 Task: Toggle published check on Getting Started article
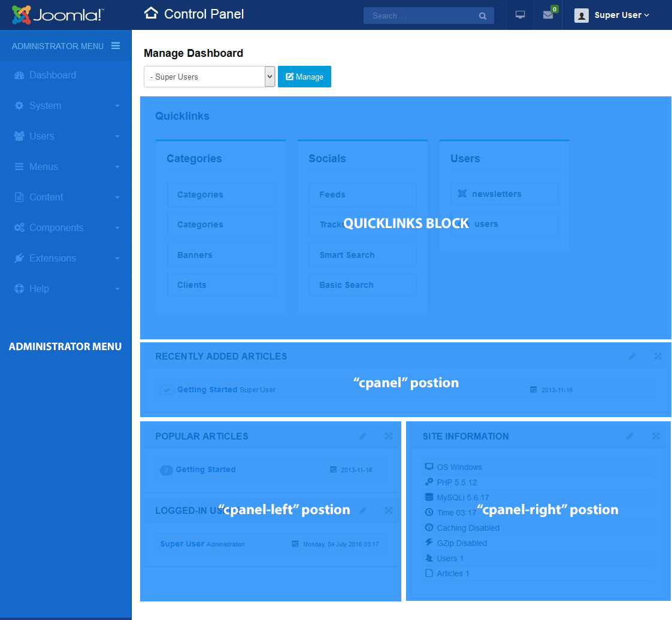click(x=167, y=390)
